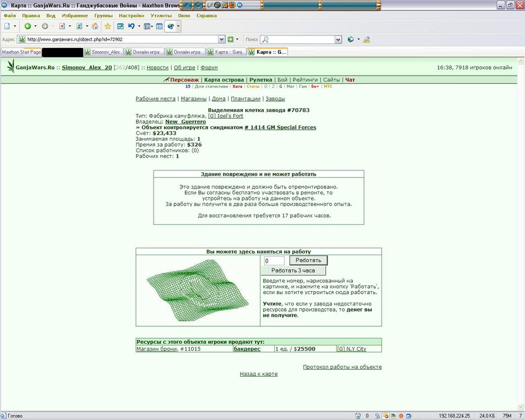This screenshot has width=525, height=420.
Task: Open the Утилиты menu
Action: point(161,15)
